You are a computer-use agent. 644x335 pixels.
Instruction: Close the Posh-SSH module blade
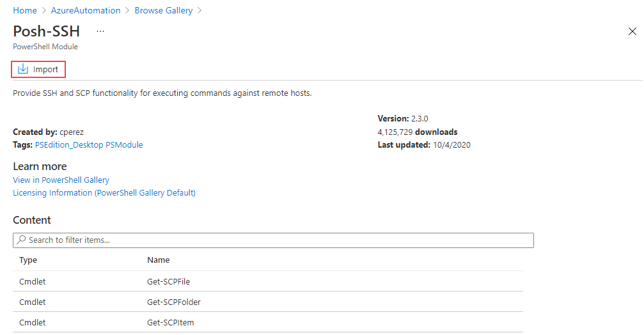(632, 31)
